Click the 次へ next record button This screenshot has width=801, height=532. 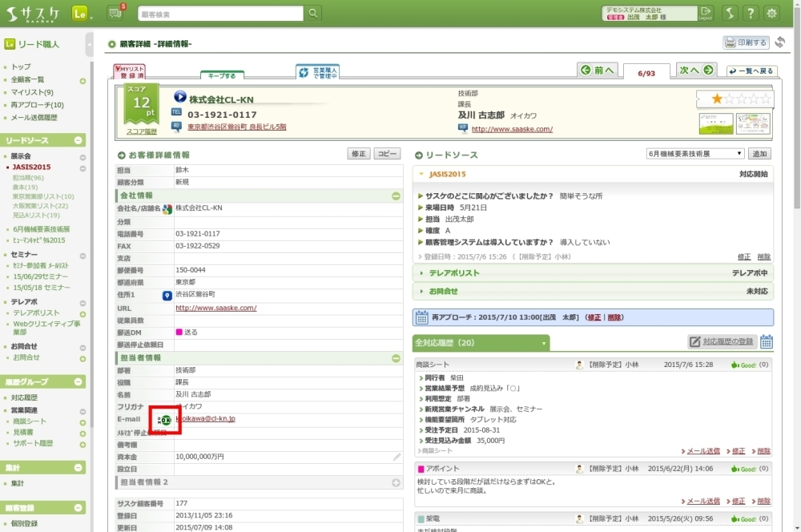tap(696, 71)
